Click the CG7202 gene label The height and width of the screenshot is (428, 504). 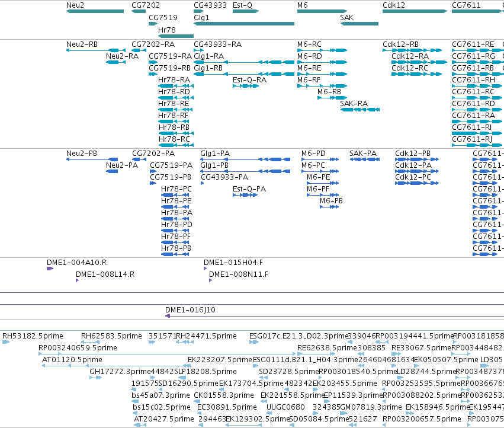click(x=146, y=5)
